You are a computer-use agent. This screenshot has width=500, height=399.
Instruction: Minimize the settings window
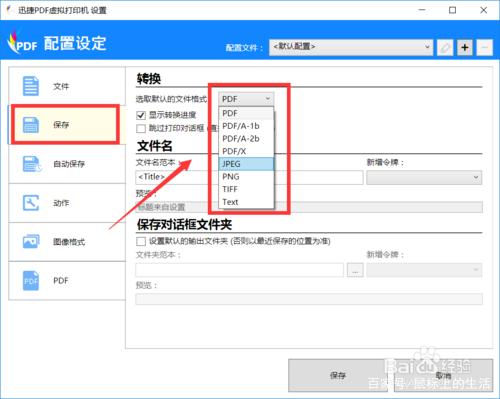422,10
